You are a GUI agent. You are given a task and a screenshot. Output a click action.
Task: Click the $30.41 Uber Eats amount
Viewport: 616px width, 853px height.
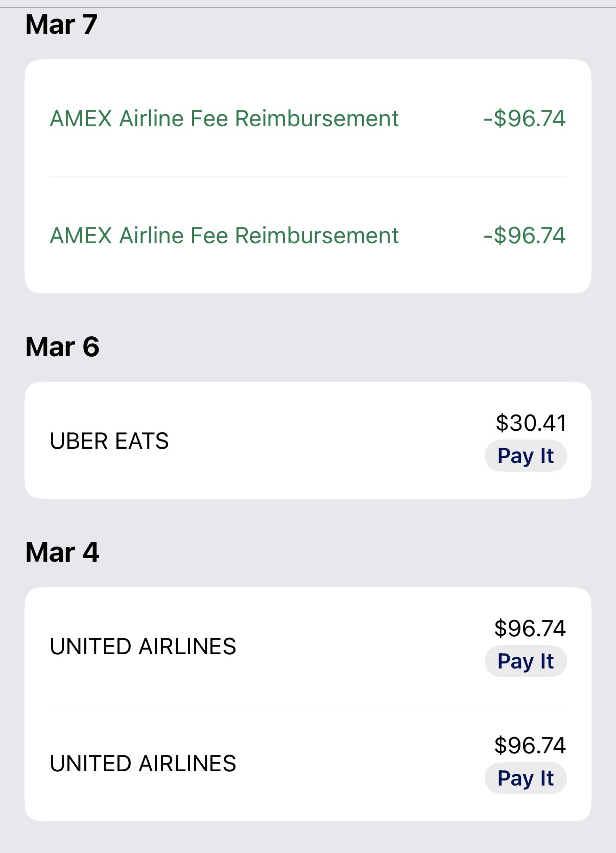tap(531, 423)
